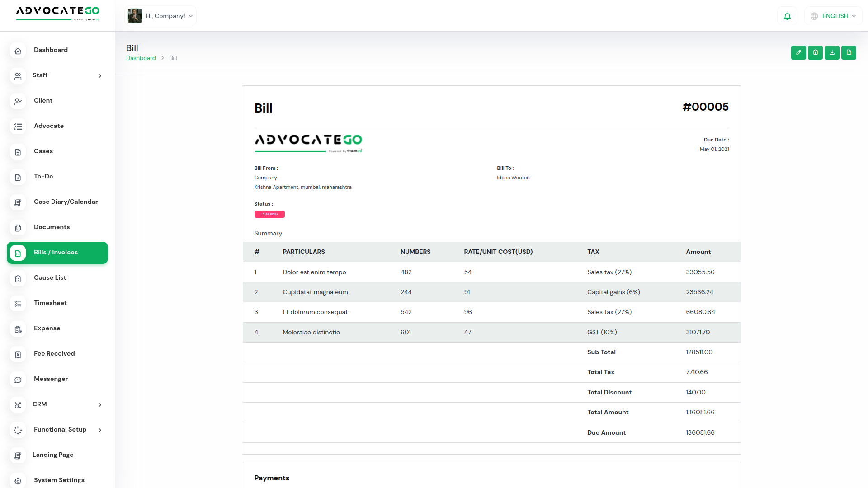The width and height of the screenshot is (868, 488).
Task: Expand the Staff submenu chevron
Action: (100, 76)
